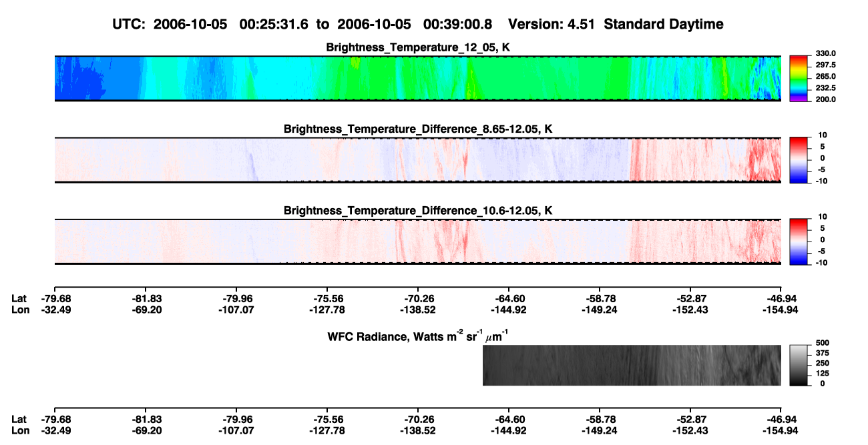Image resolution: width=868 pixels, height=445 pixels.
Task: Click the 232.5 color bar tick label
Action: tap(826, 87)
